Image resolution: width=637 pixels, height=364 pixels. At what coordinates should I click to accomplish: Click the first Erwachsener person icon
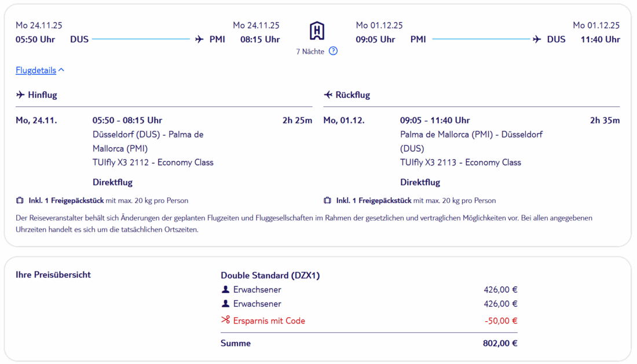226,289
